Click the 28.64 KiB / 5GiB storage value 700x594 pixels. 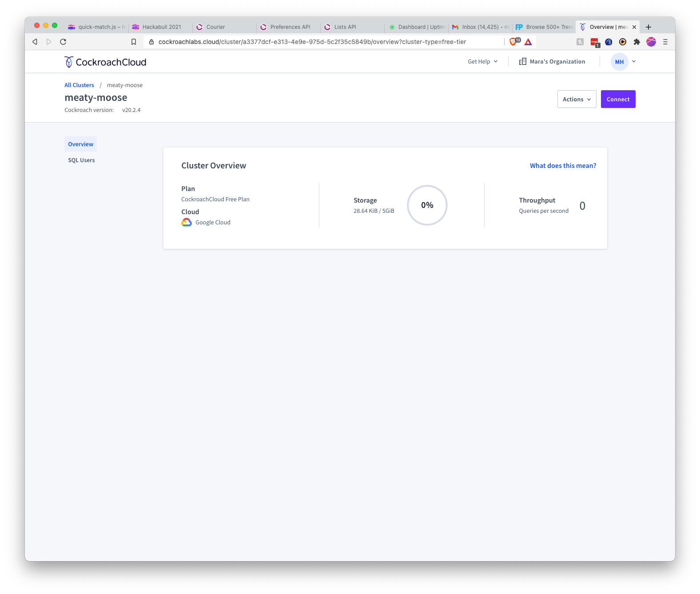[374, 211]
